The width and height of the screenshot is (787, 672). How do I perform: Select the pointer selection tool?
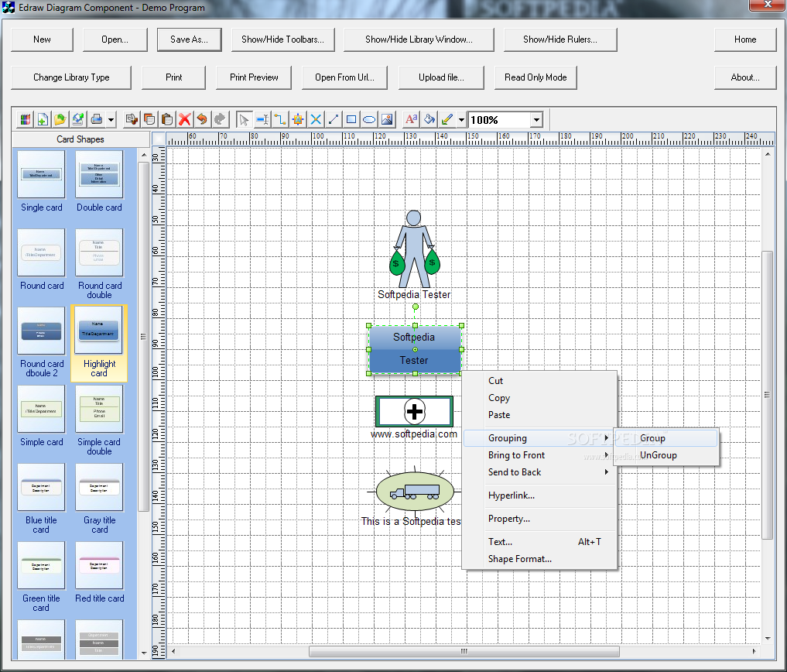click(x=244, y=119)
